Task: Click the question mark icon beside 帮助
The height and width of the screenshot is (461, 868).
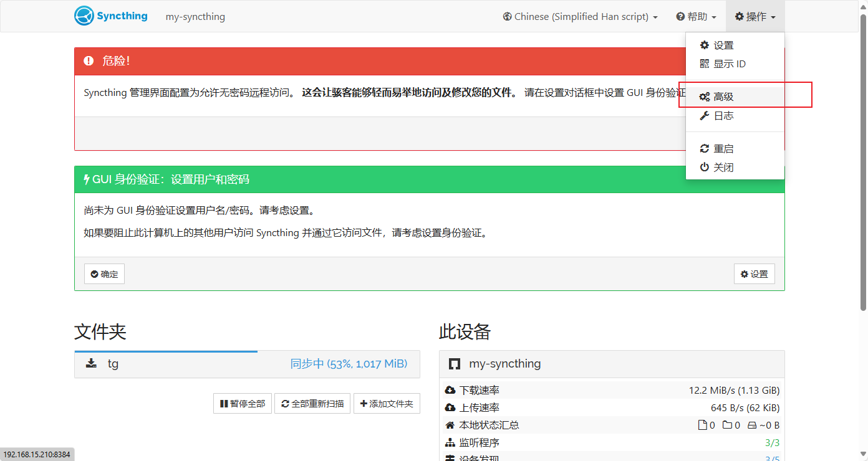Action: (x=681, y=17)
